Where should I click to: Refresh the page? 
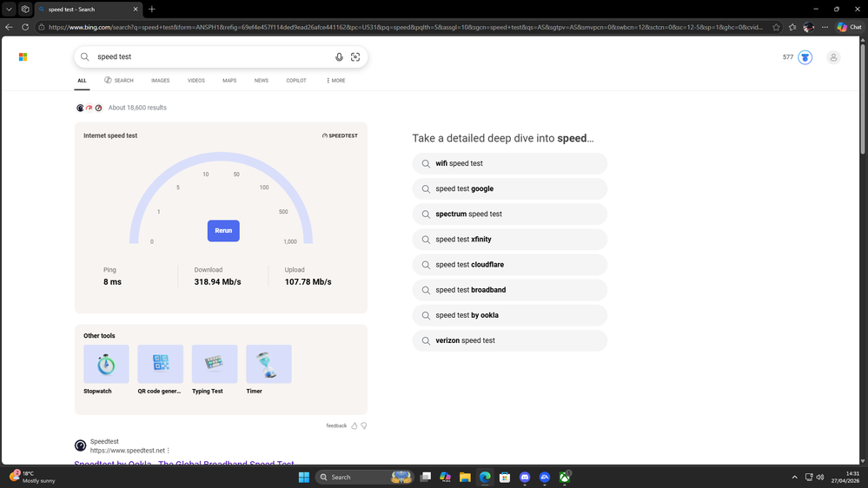click(25, 27)
